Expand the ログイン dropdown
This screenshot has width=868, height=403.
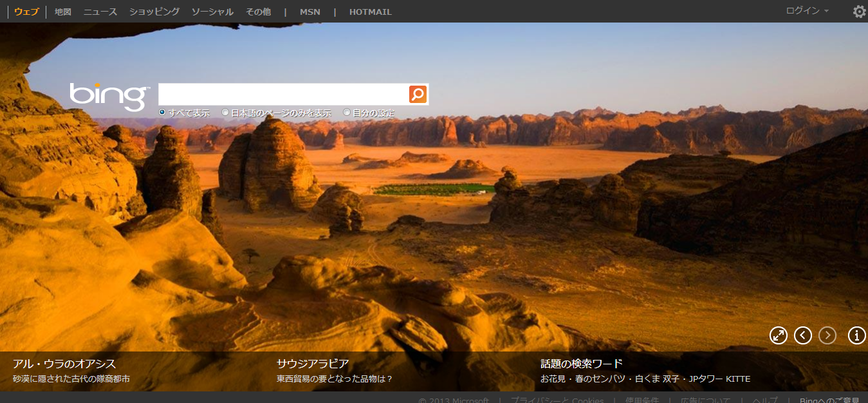807,11
